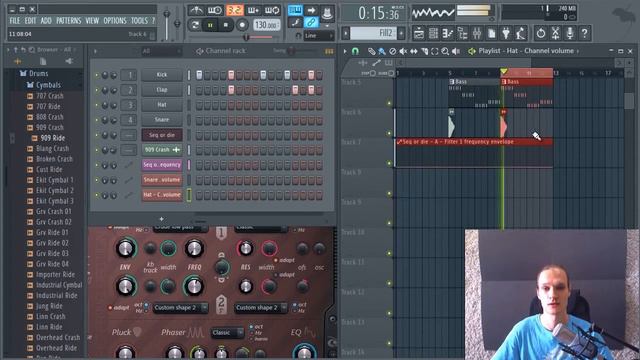The height and width of the screenshot is (360, 640).
Task: Click the microphone recording icon in toolbar
Action: coord(570,33)
